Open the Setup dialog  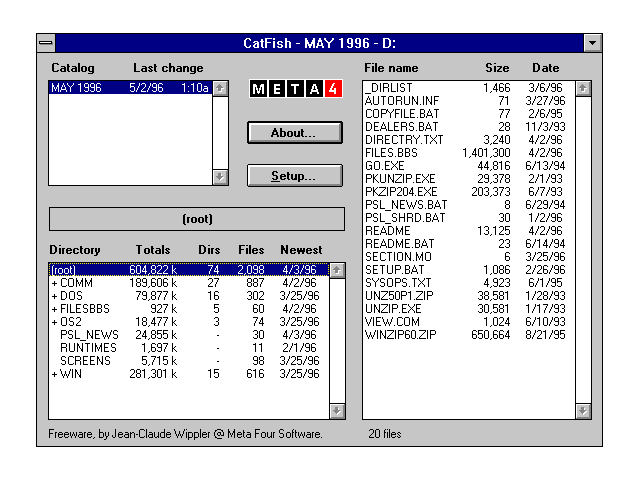coord(294,176)
